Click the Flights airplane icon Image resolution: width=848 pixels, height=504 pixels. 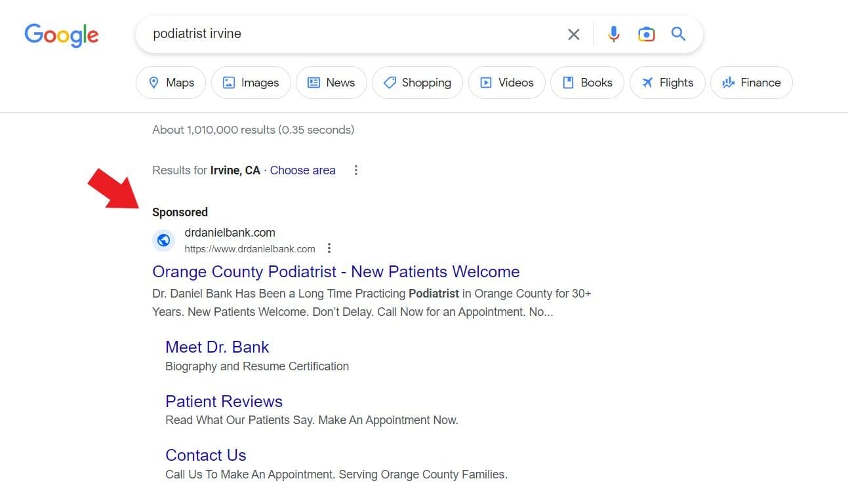pyautogui.click(x=647, y=83)
